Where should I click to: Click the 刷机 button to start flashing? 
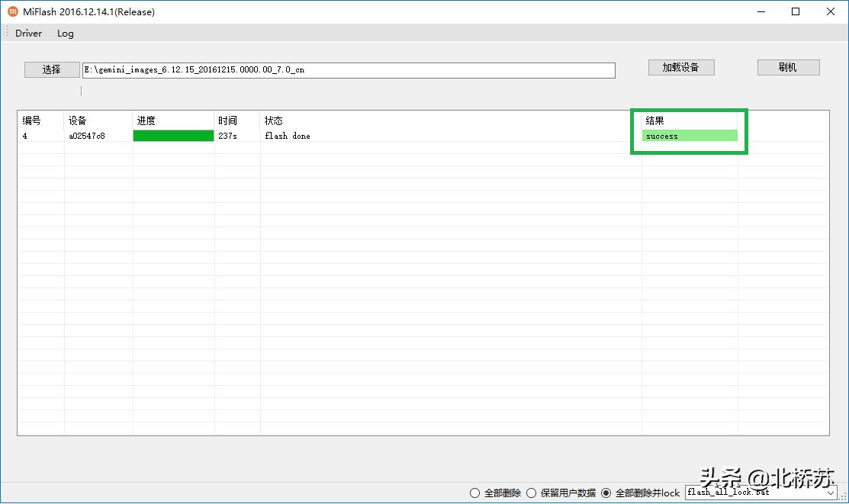point(787,67)
